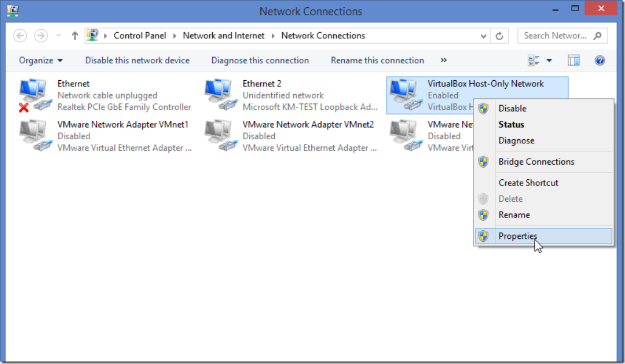The width and height of the screenshot is (625, 364).
Task: Click the 'Network cable unplugged' status text
Action: pos(107,95)
